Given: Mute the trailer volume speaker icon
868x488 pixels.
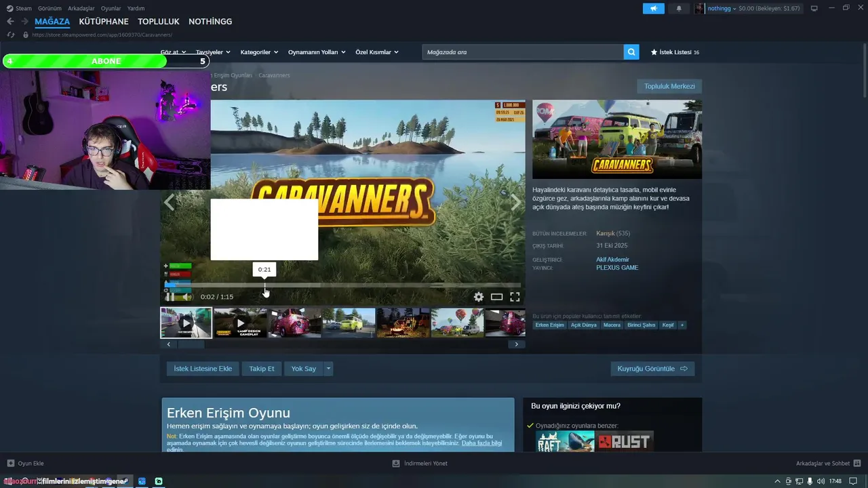Looking at the screenshot, I should [x=186, y=297].
